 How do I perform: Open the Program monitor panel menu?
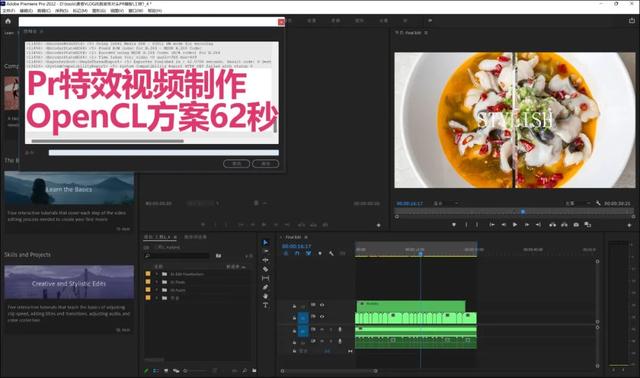[x=426, y=33]
